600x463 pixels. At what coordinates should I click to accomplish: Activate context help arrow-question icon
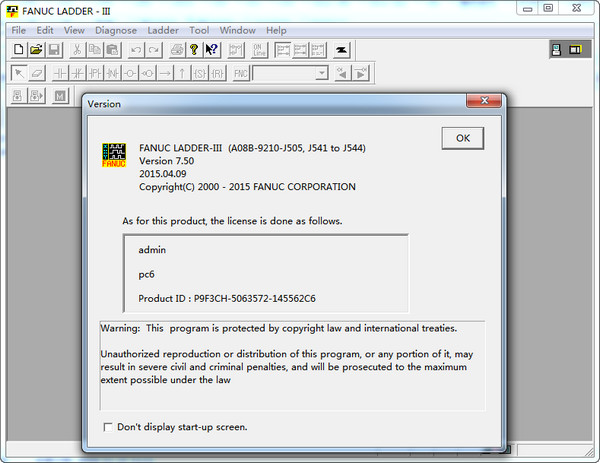click(212, 50)
